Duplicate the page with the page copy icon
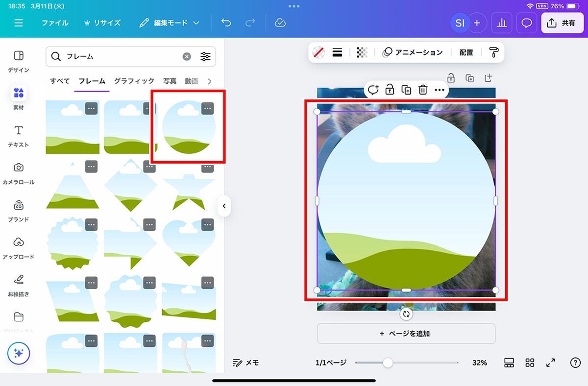 pos(469,78)
